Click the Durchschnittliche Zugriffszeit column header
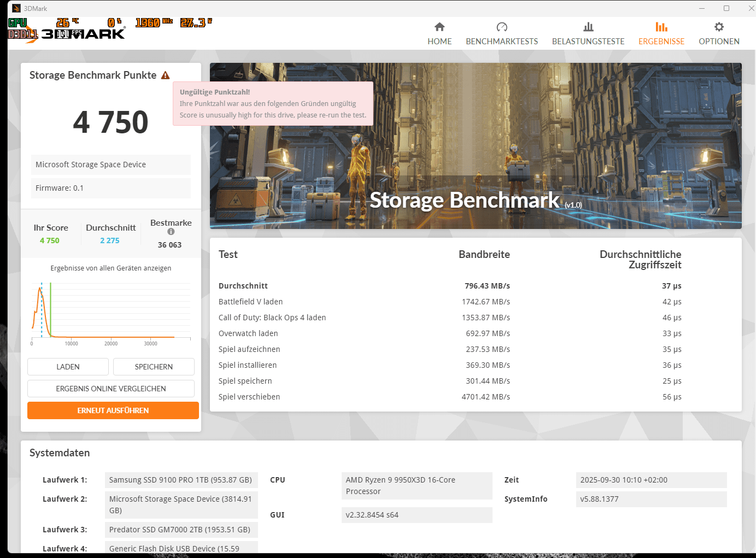756x558 pixels. coord(641,260)
